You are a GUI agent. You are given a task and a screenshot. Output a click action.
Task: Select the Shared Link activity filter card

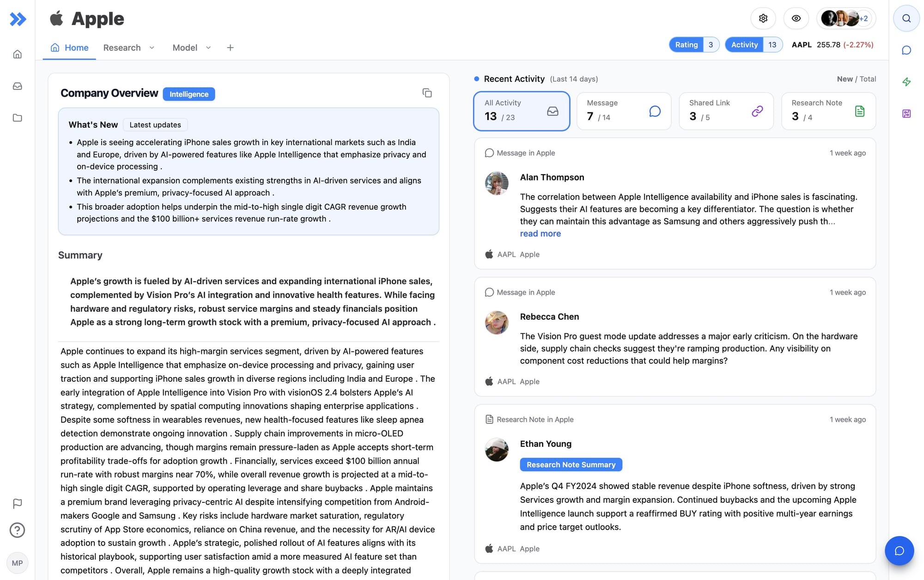click(725, 111)
